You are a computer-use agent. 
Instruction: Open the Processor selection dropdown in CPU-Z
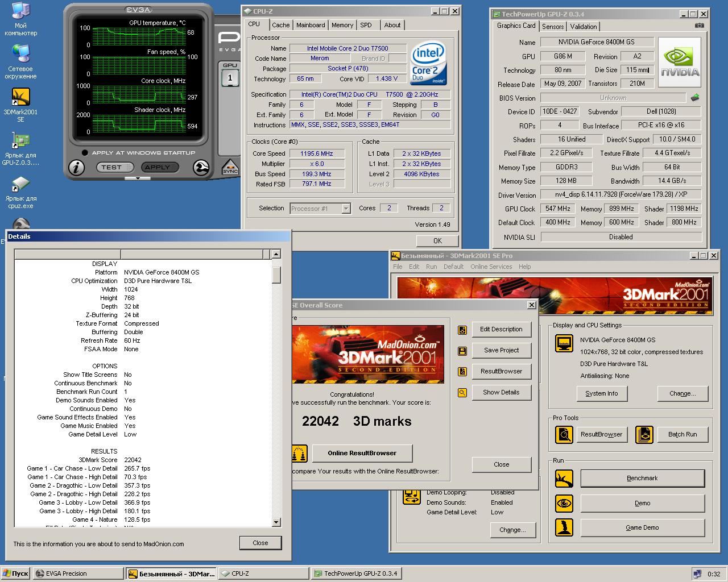pos(346,209)
